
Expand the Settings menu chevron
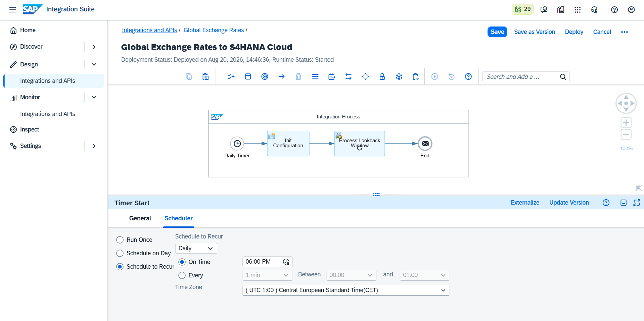pos(94,146)
